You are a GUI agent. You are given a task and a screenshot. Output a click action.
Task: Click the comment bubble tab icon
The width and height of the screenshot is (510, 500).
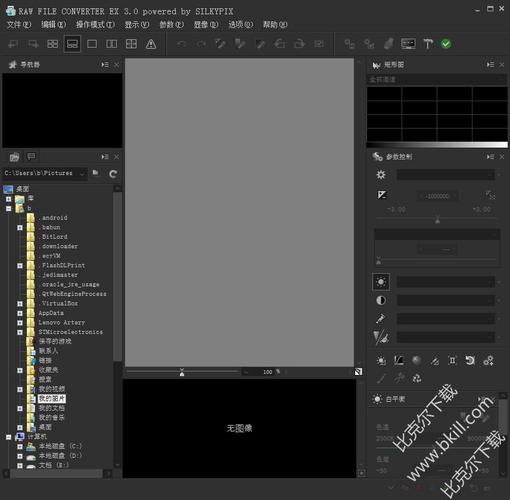point(31,156)
